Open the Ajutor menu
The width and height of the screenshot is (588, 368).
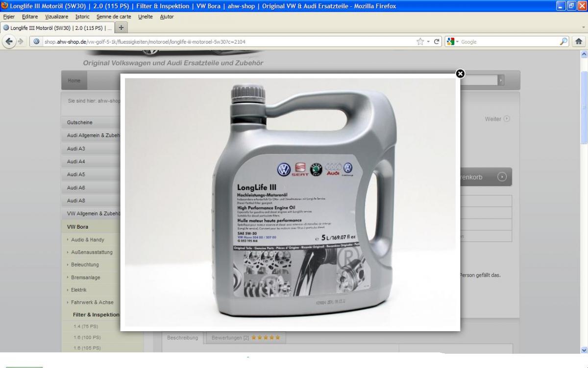[167, 17]
